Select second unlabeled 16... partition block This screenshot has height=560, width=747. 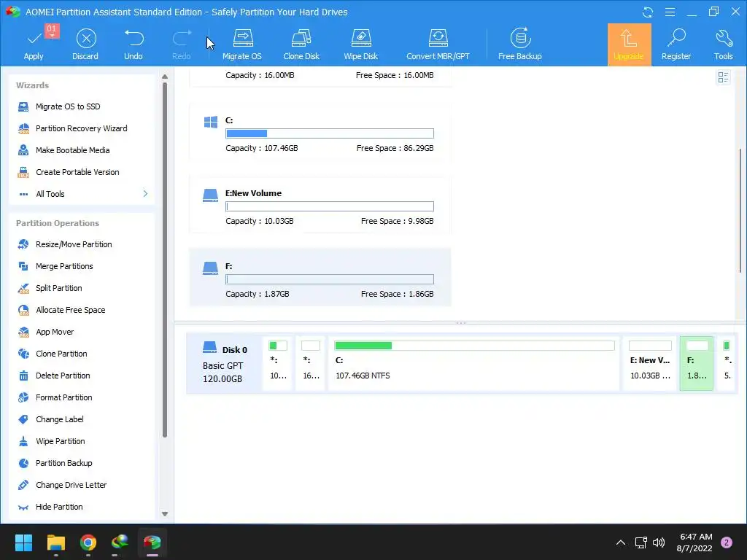tap(311, 363)
